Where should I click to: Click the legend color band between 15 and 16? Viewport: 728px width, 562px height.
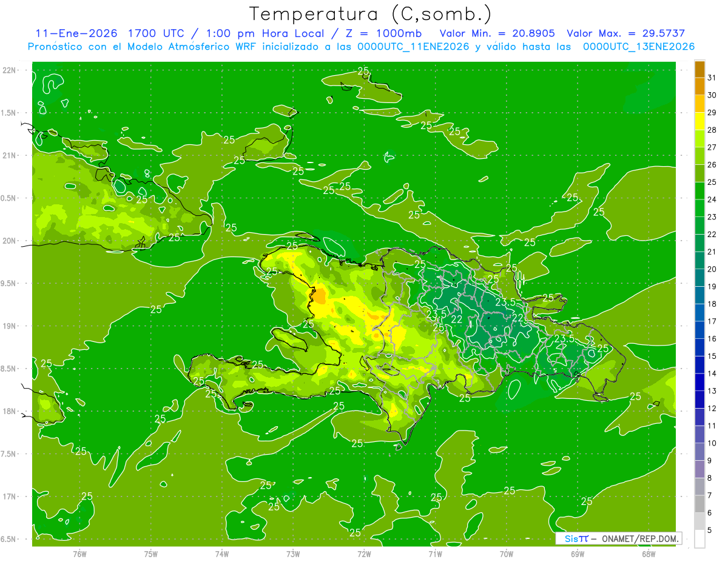coord(699,347)
